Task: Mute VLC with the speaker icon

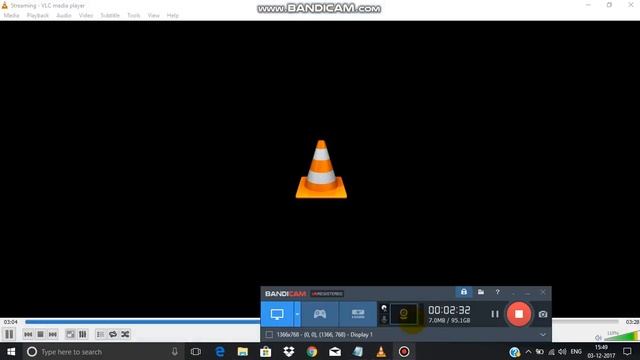Action: (x=598, y=338)
